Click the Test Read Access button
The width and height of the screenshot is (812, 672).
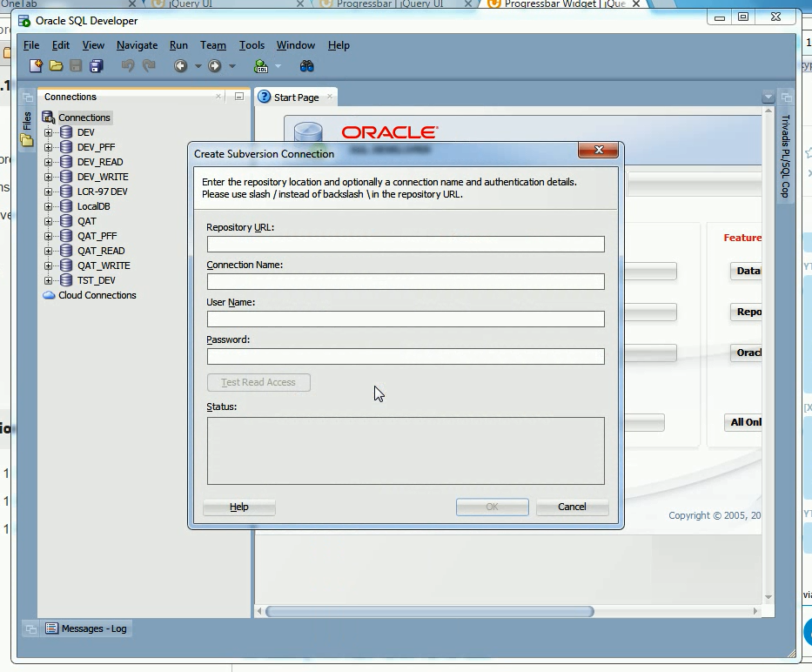click(258, 382)
